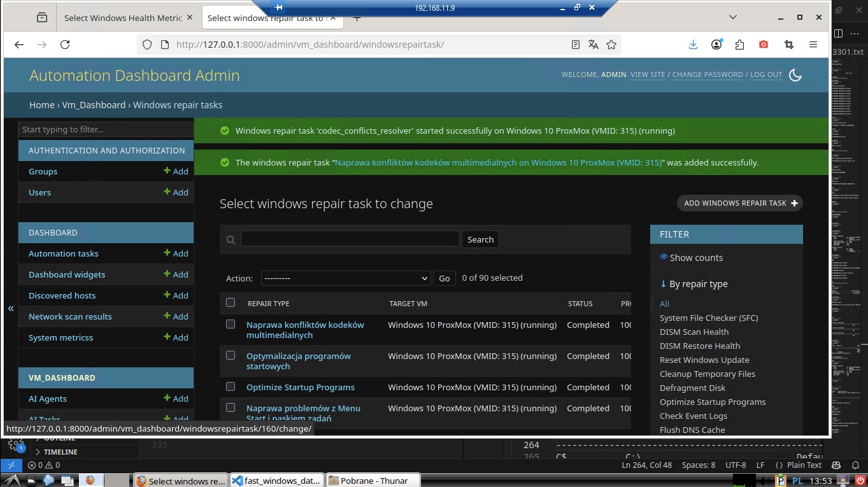Switch to Select Windows Health Metric tab
The width and height of the screenshot is (868, 487).
123,18
